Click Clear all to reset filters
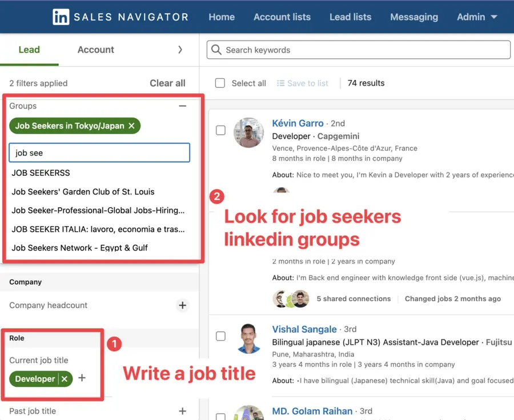This screenshot has width=514, height=420. tap(167, 83)
